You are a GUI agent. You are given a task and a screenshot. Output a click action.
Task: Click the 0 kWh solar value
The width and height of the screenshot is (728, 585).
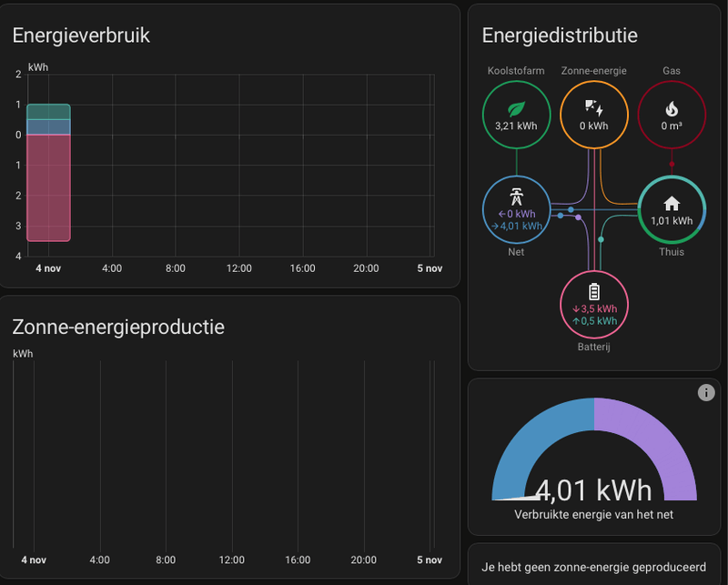(x=594, y=126)
